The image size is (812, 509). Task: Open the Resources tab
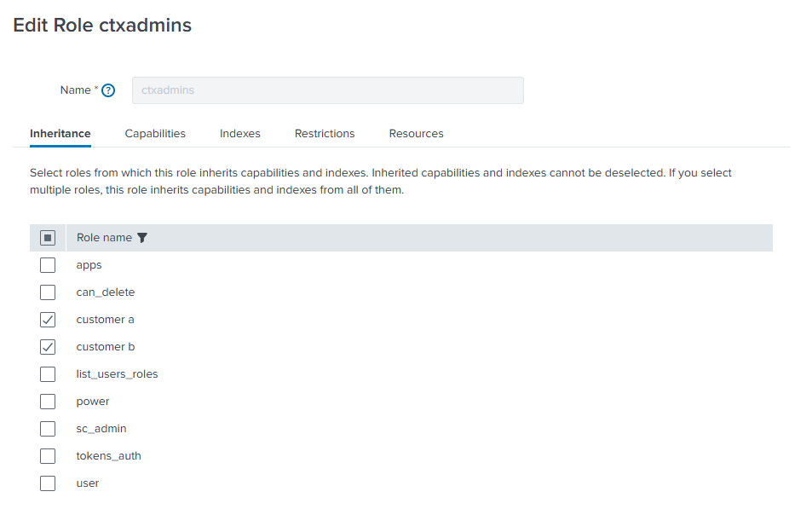click(x=416, y=133)
